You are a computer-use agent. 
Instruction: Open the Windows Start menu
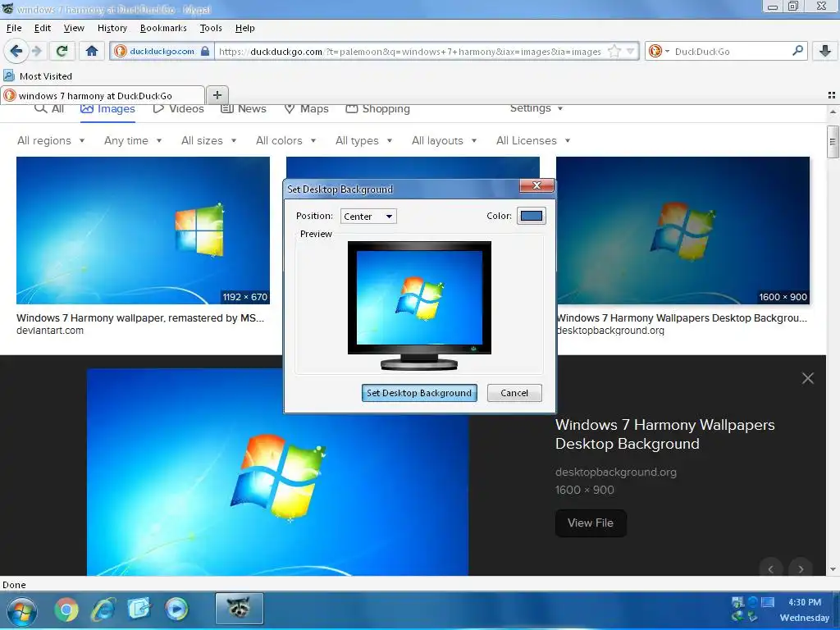coord(21,611)
